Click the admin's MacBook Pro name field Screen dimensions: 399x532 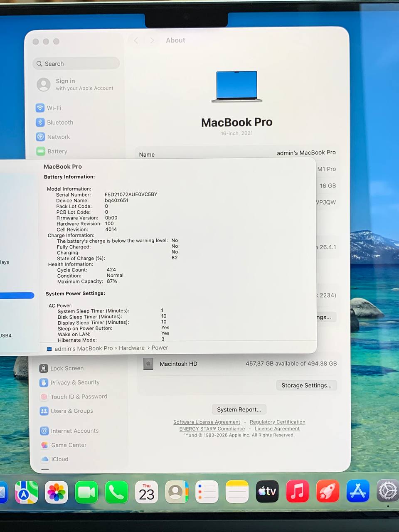click(x=306, y=153)
